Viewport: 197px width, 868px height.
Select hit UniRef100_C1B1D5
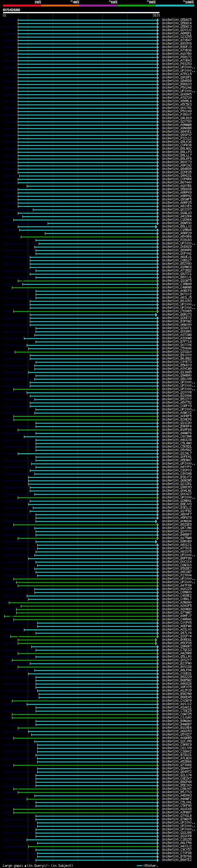176,840
